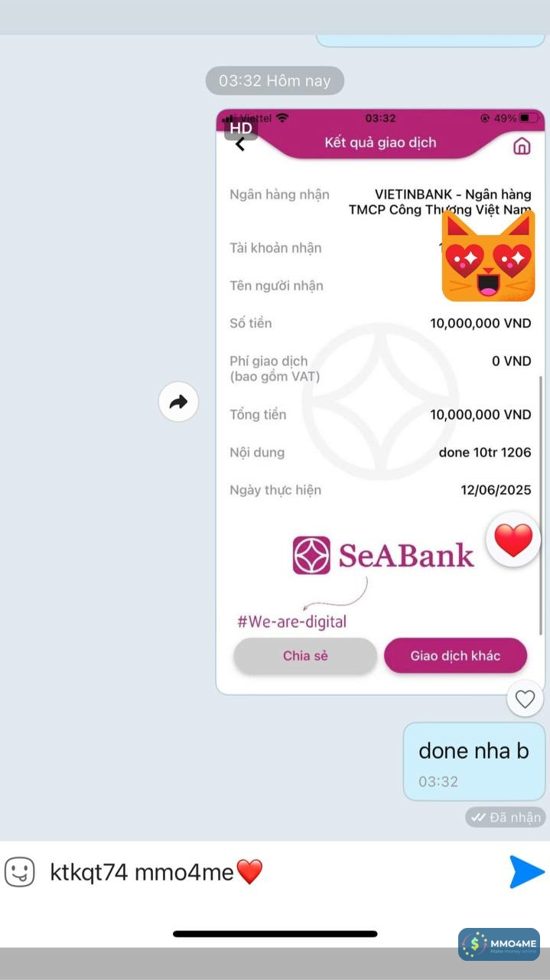Tap the forward arrow share icon
The width and height of the screenshot is (550, 980).
178,402
